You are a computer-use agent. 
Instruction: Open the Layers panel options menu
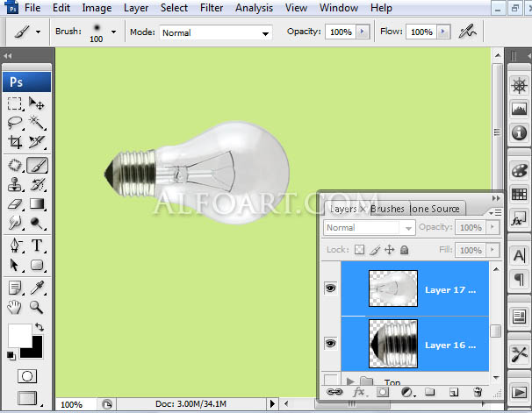[495, 213]
